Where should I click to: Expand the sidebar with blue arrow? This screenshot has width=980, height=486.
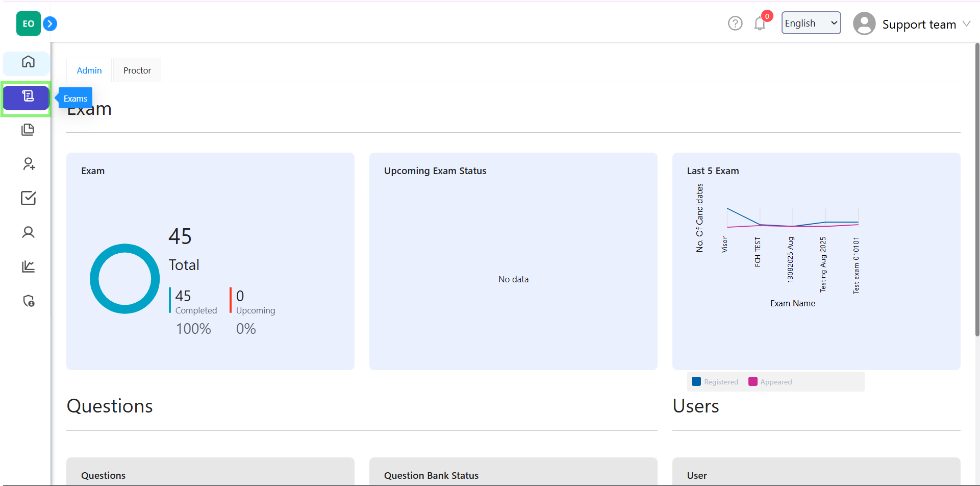[x=50, y=23]
